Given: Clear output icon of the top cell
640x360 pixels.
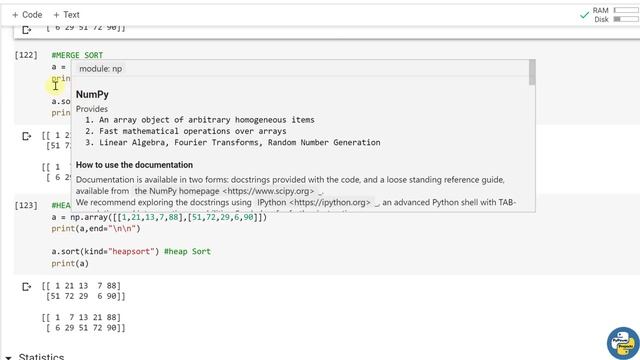Looking at the screenshot, I should tap(27, 30).
